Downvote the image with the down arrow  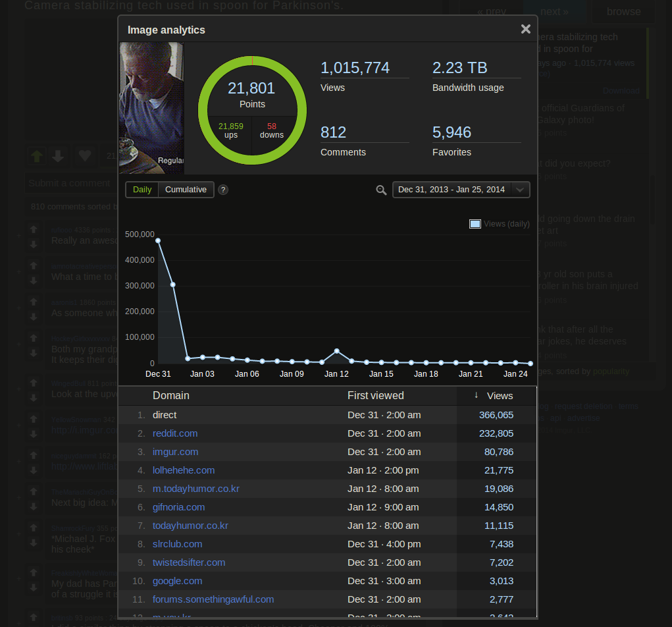[x=59, y=155]
